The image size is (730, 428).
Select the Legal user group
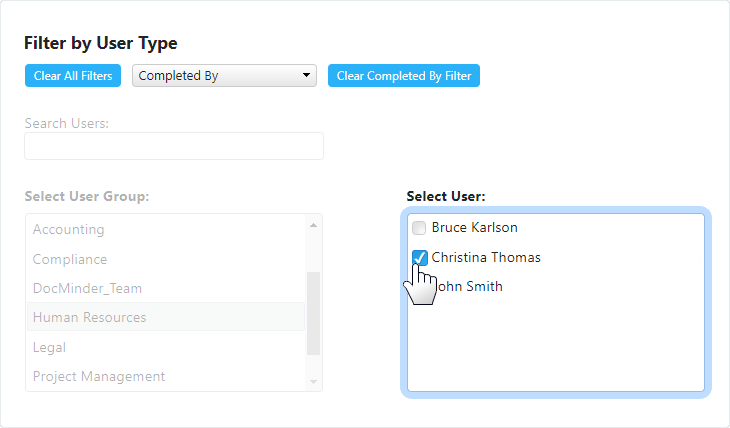(49, 347)
